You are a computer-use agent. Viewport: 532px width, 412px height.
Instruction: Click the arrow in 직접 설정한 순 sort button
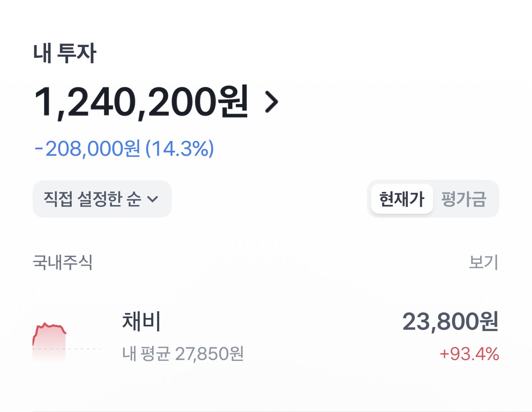[153, 199]
